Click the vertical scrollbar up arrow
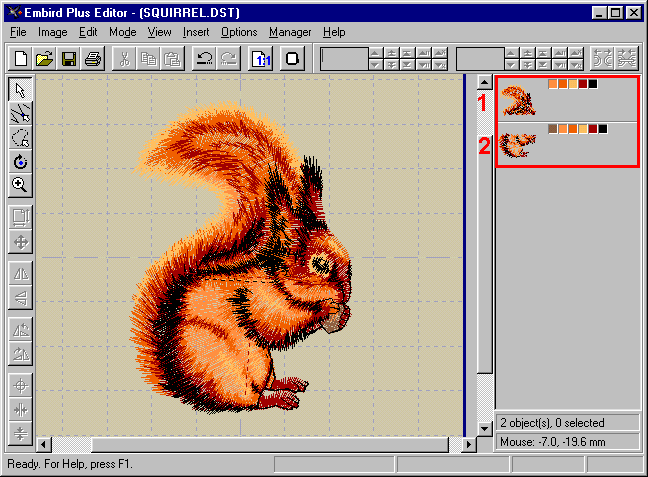Viewport: 648px width, 477px height. point(484,82)
